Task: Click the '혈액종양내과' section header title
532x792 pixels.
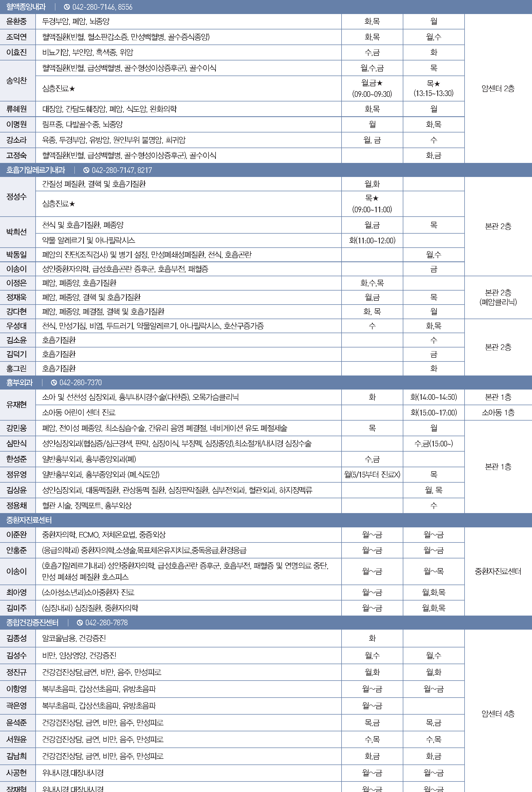Action: click(x=26, y=7)
